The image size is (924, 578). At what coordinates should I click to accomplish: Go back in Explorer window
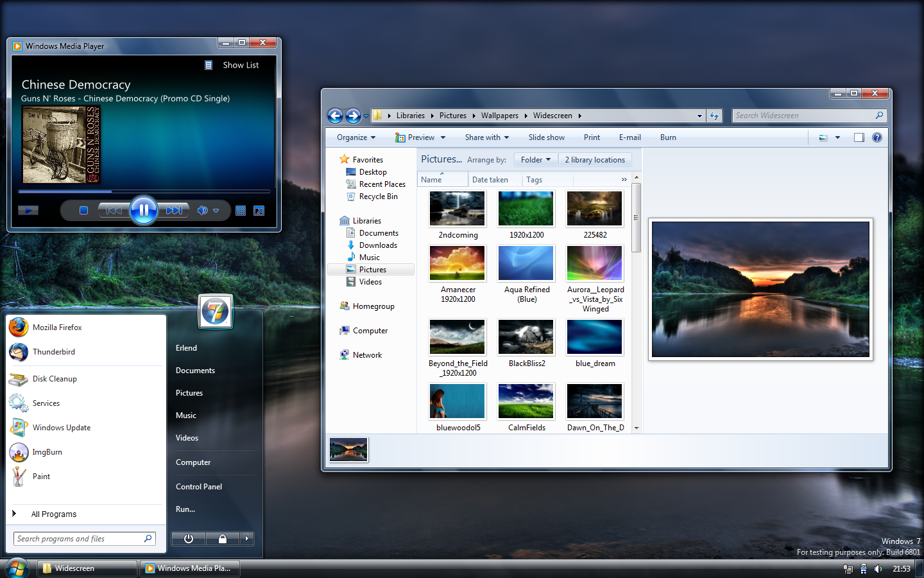pyautogui.click(x=335, y=116)
